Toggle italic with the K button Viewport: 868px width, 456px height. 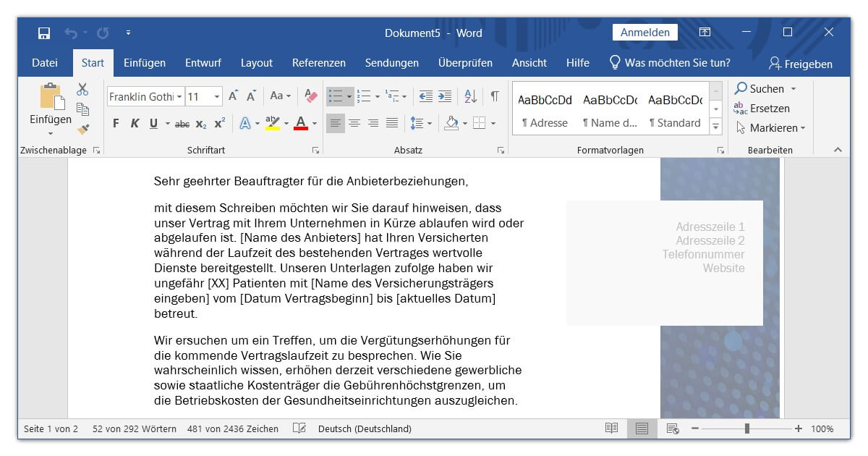(x=134, y=123)
